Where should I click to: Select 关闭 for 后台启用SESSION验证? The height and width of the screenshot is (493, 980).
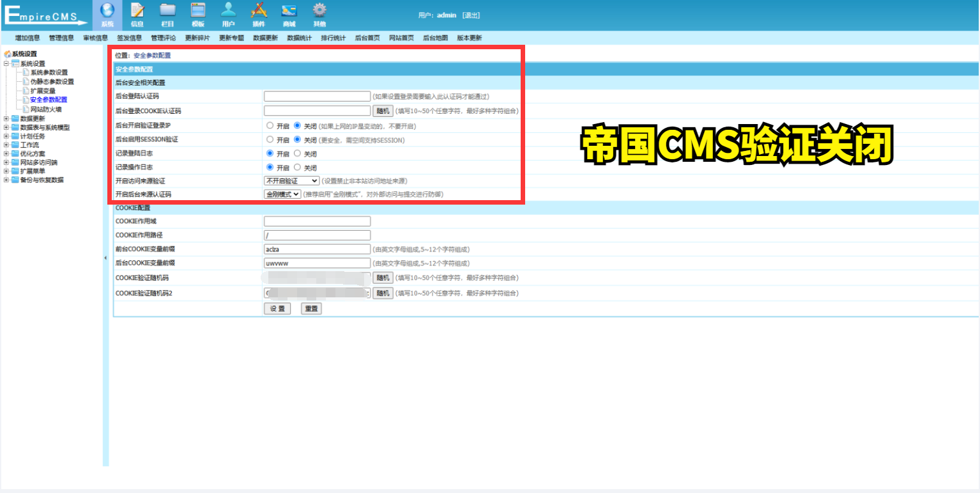pos(297,139)
